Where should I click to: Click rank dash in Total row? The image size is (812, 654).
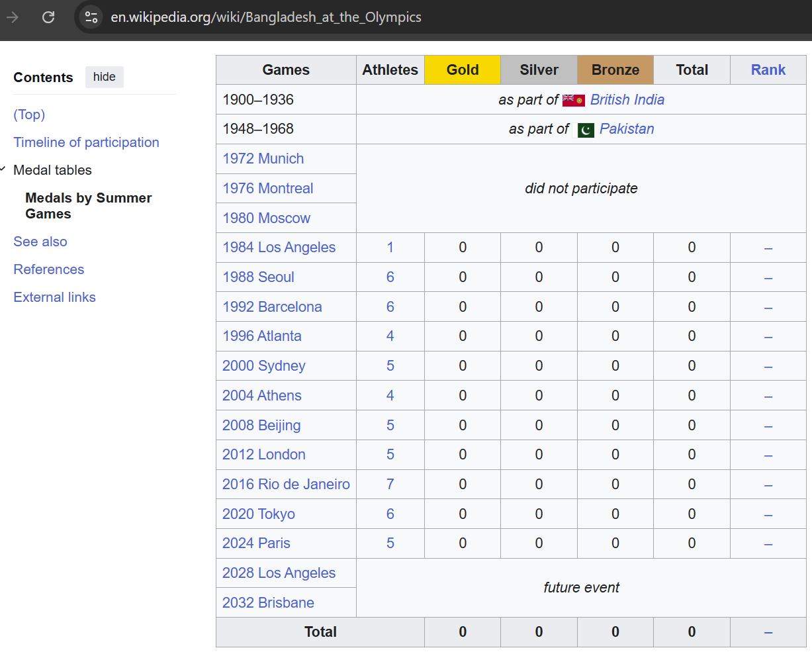point(768,633)
